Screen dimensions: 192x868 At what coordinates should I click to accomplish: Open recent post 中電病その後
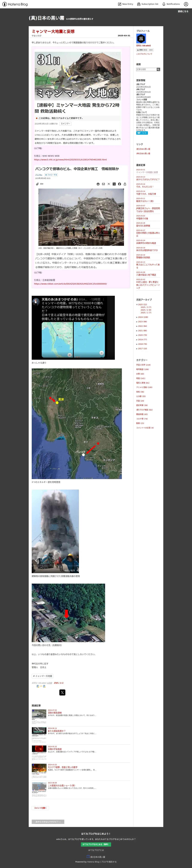coord(142,218)
